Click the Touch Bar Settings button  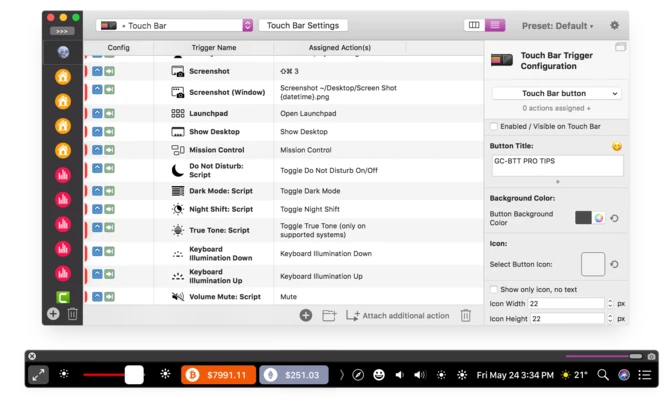click(x=303, y=25)
